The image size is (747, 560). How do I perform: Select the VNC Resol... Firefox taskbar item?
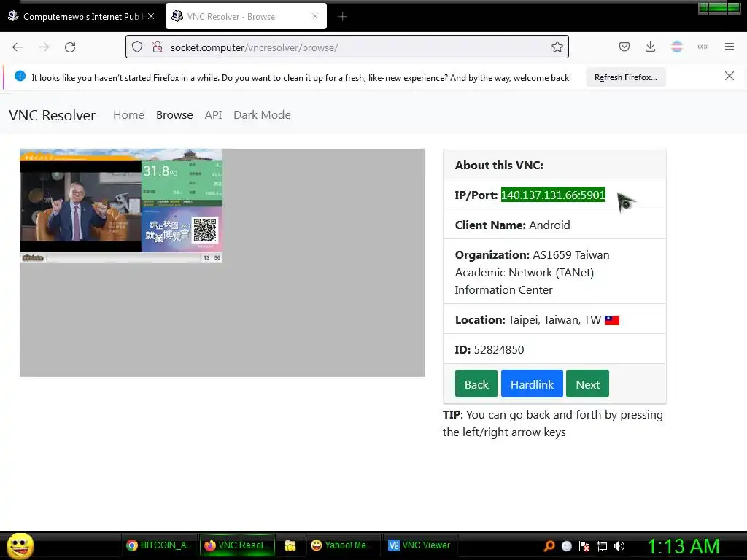pyautogui.click(x=237, y=545)
